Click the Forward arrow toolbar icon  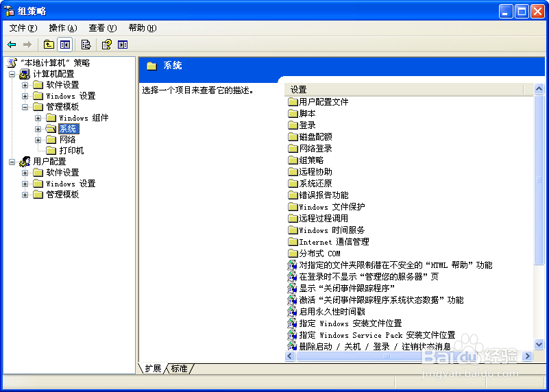point(27,45)
